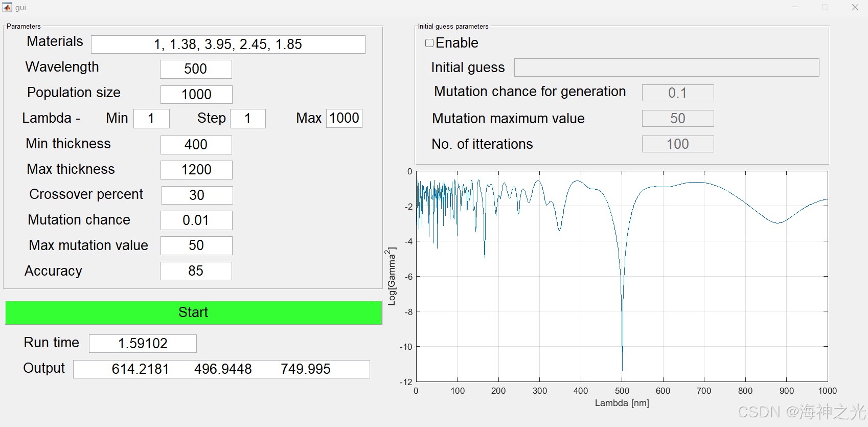Image resolution: width=868 pixels, height=427 pixels.
Task: Edit the Max thickness field
Action: (196, 170)
